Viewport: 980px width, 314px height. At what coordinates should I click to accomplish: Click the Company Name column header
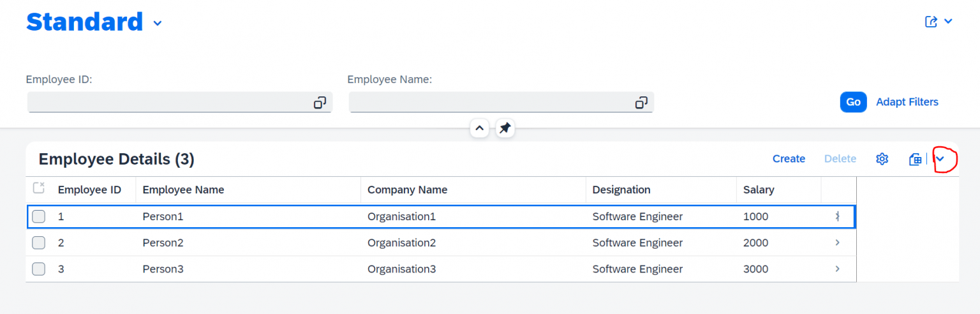click(x=407, y=190)
